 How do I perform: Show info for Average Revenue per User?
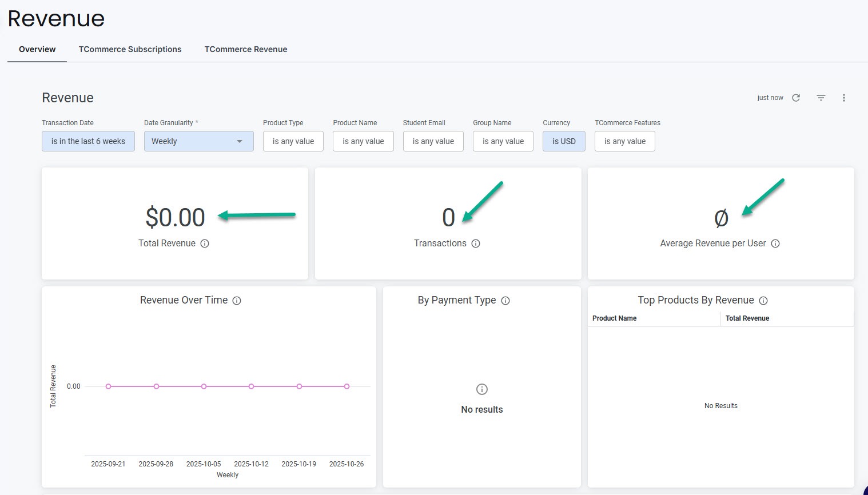click(775, 243)
